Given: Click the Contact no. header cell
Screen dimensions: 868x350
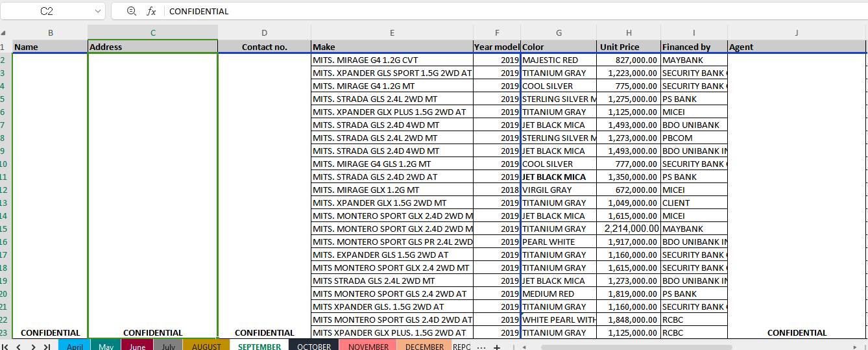Looking at the screenshot, I should click(x=265, y=47).
